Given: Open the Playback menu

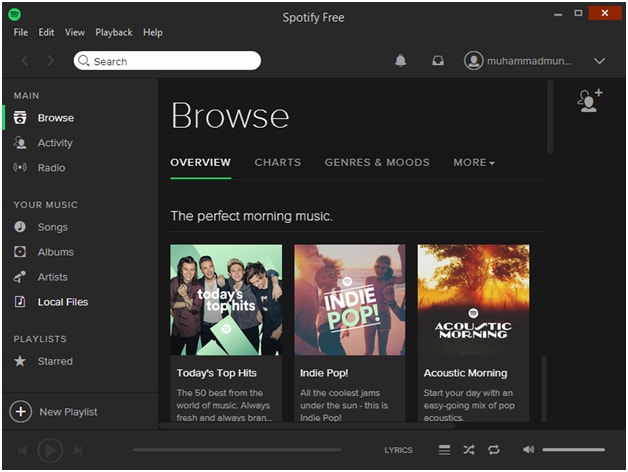Looking at the screenshot, I should coord(114,32).
